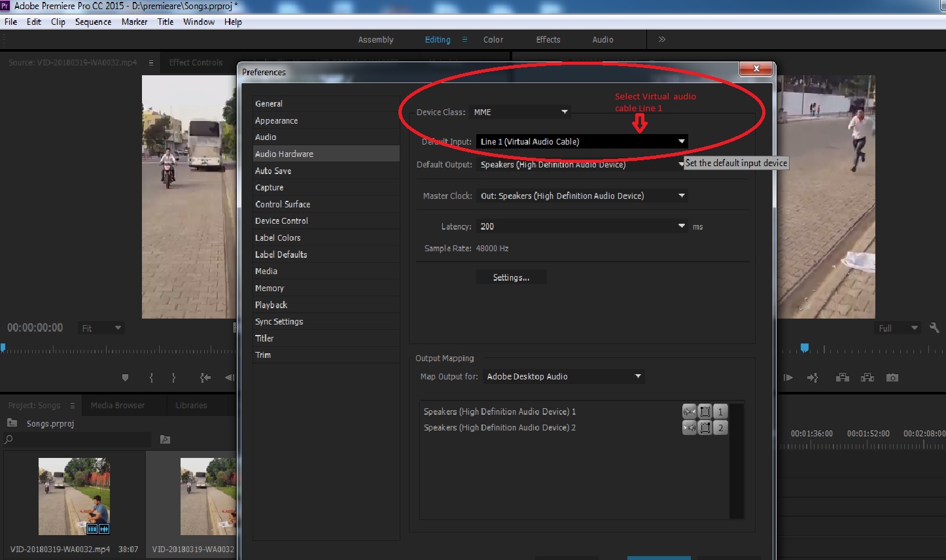Select Playback in the preferences list
This screenshot has width=946, height=560.
click(x=326, y=305)
